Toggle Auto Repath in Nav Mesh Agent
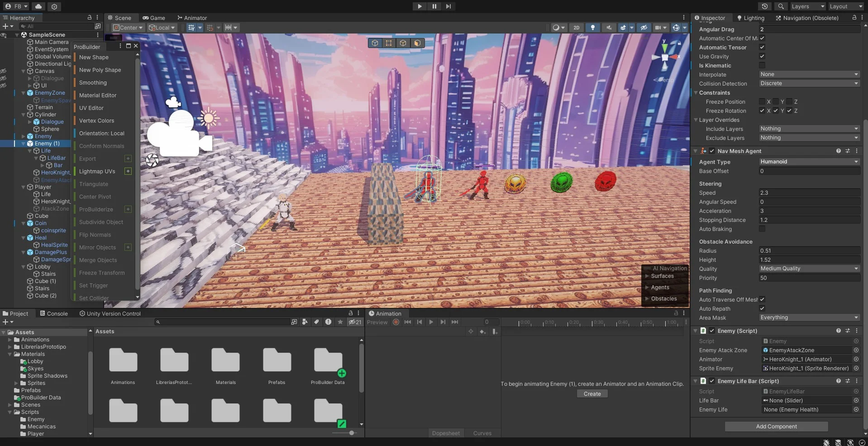Viewport: 868px width, 446px height. [762, 308]
